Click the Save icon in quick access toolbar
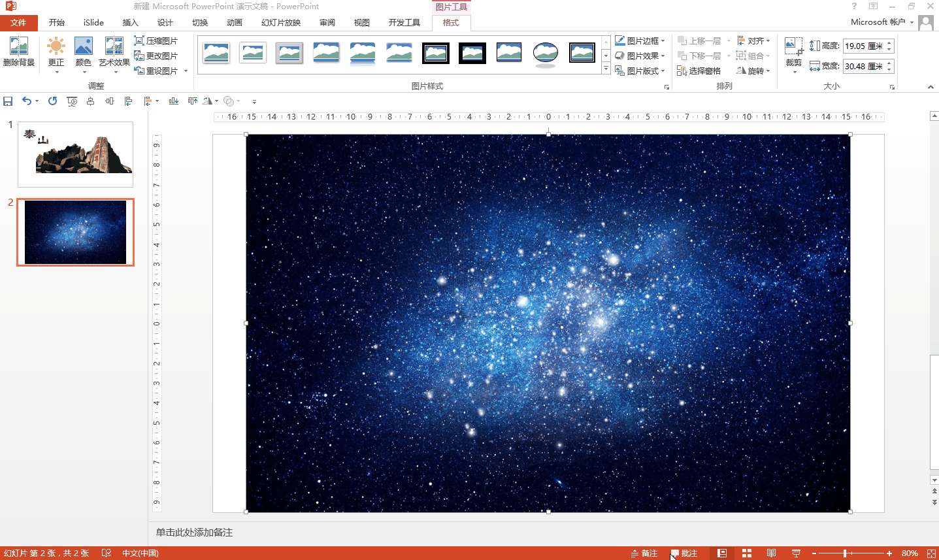The width and height of the screenshot is (939, 560). click(8, 101)
